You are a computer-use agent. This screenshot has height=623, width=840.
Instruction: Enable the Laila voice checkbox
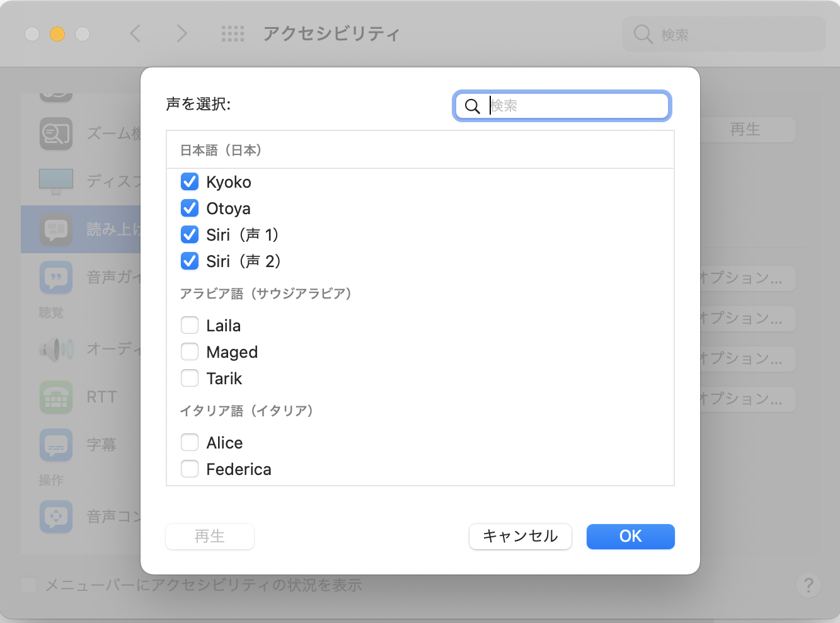point(190,326)
